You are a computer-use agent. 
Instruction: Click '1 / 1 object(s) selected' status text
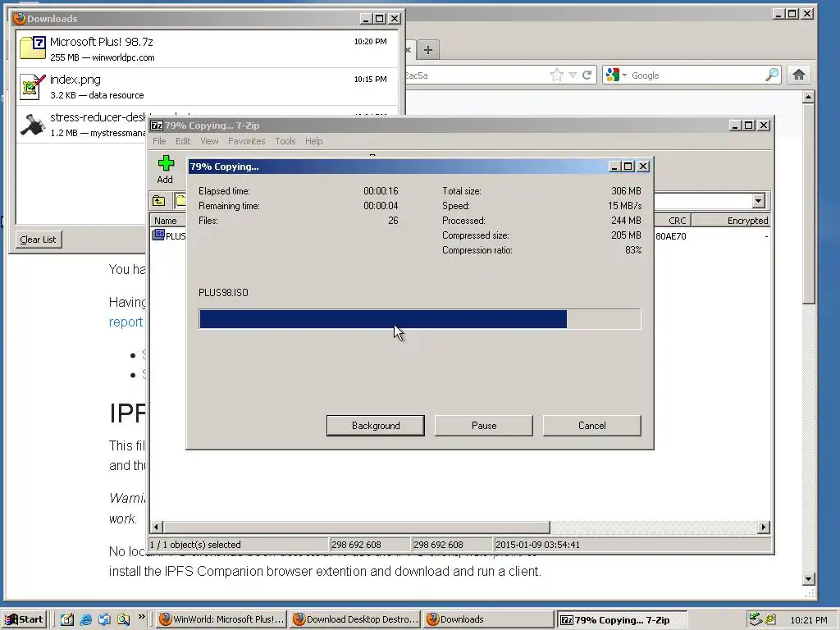pos(195,545)
